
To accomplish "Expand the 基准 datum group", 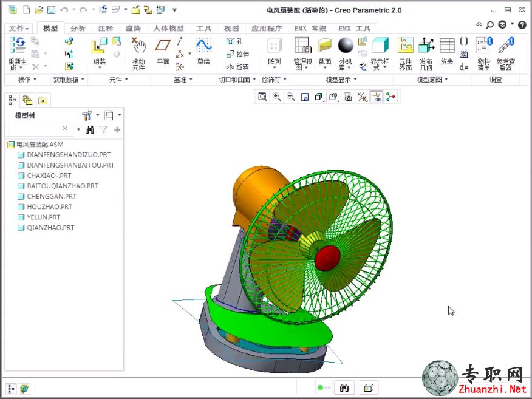I will 183,80.
